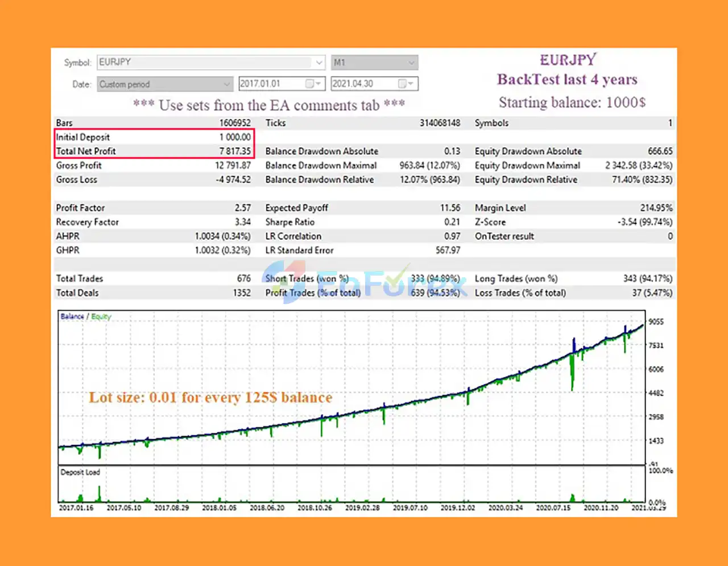Click the Balance legend label in chart
This screenshot has width=728, height=566.
[x=72, y=317]
